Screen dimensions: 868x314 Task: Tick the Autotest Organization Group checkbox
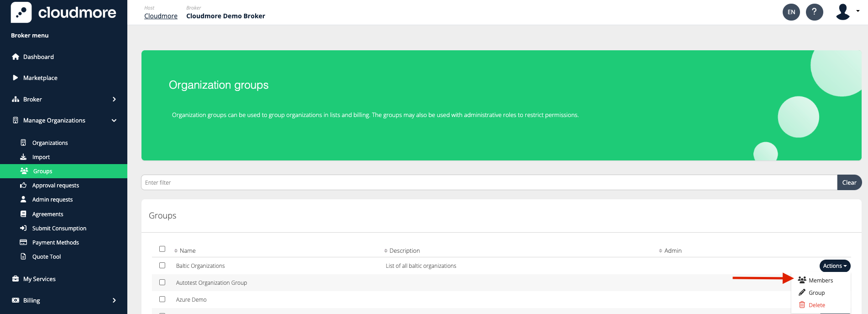pos(162,282)
